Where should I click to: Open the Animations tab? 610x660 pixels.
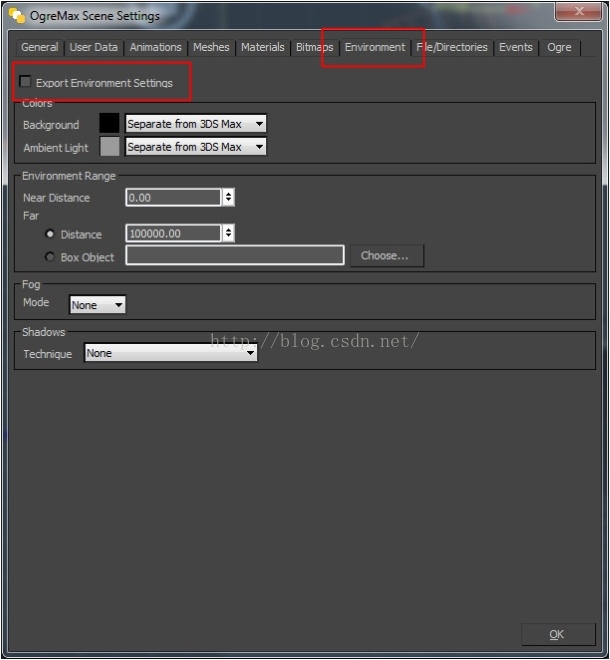click(x=155, y=47)
